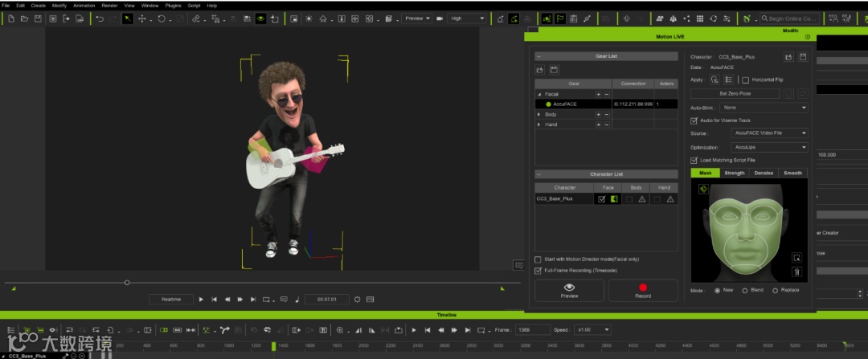Switch to the Strength tab
Viewport: 868px width, 359px height.
[734, 173]
